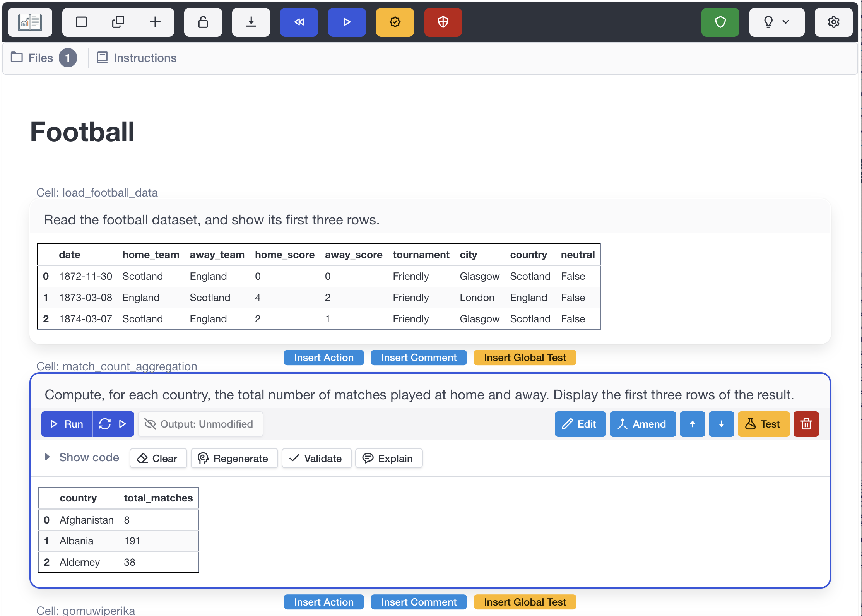The image size is (862, 616).
Task: Click Insert Action below load_football_data cell
Action: click(324, 358)
